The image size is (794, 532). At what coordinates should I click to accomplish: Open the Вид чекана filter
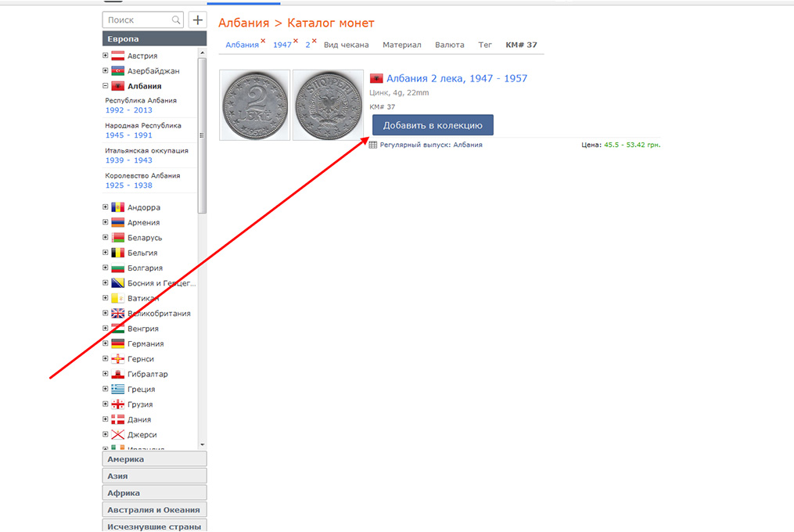tap(346, 45)
